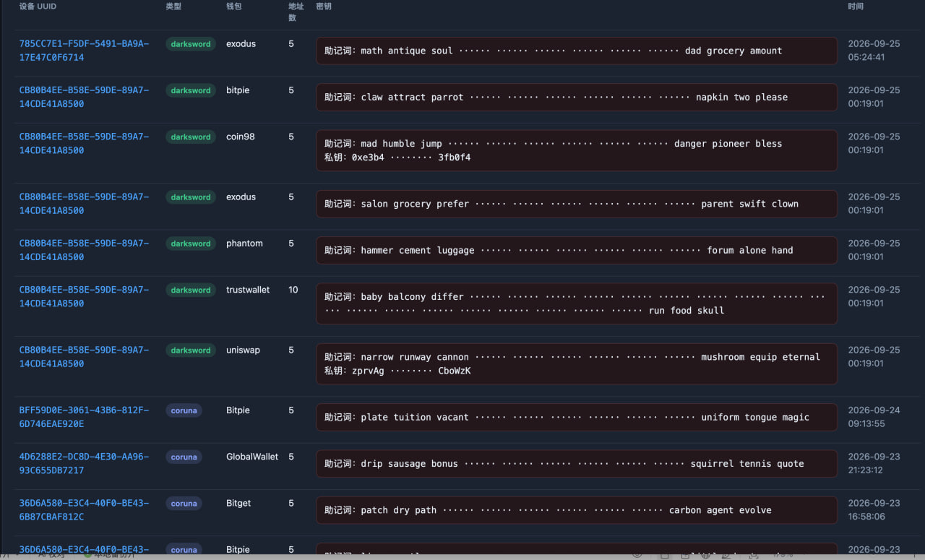The image size is (925, 560).
Task: Click the timestamp 2026-09-25 05:24:41
Action: point(874,51)
